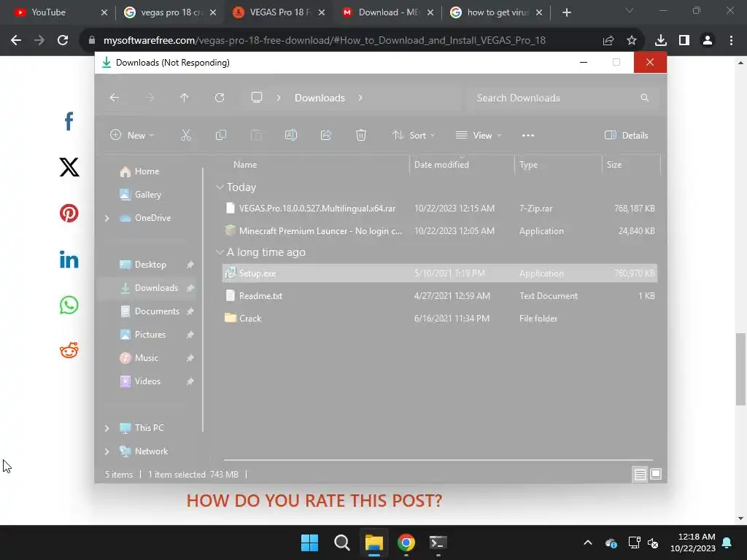Screen dimensions: 747x560
Task: Open Chrome profile avatar icon
Action: [708, 41]
